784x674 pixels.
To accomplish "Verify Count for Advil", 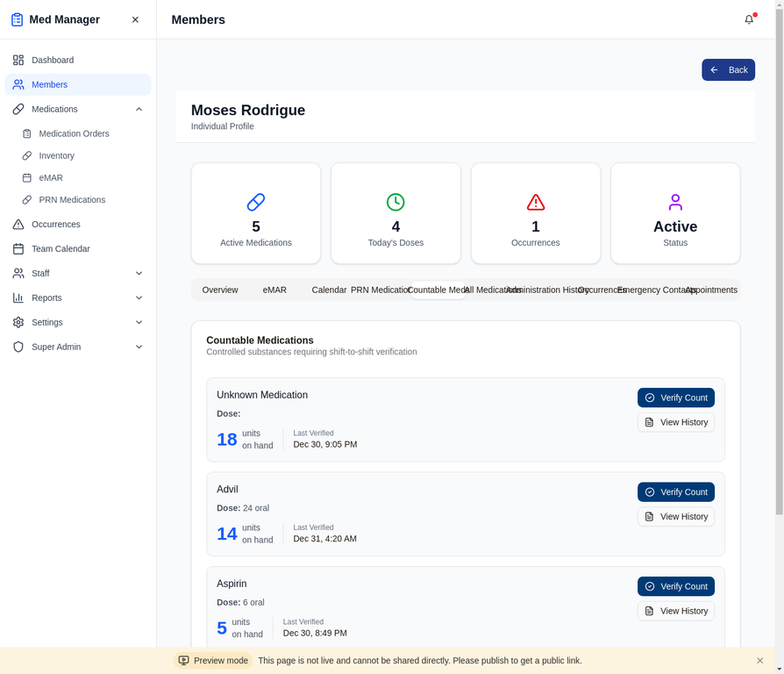I will click(x=675, y=491).
